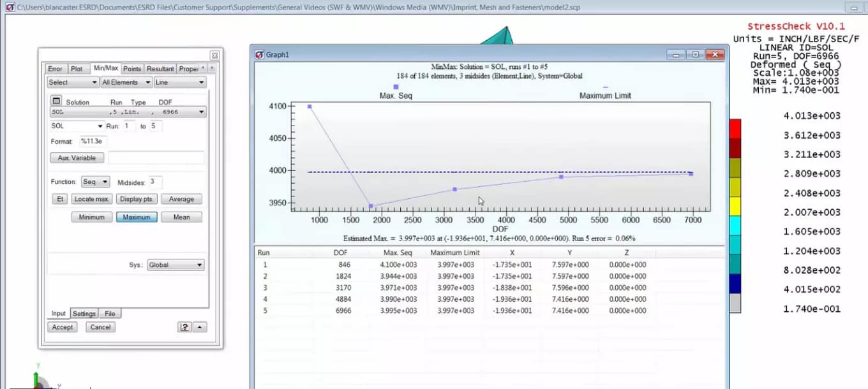Open the All Elements dropdown
This screenshot has width=868, height=389.
(x=126, y=82)
